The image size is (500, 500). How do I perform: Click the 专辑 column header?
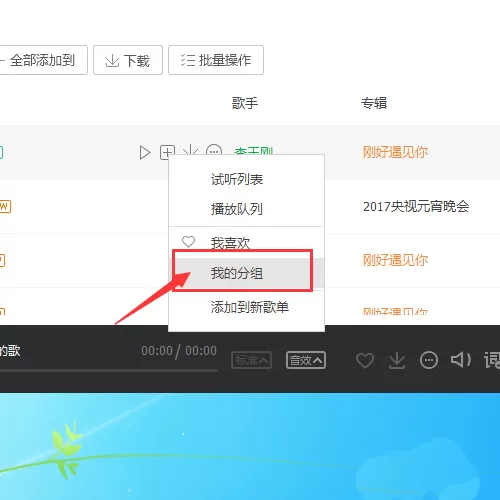click(x=374, y=103)
